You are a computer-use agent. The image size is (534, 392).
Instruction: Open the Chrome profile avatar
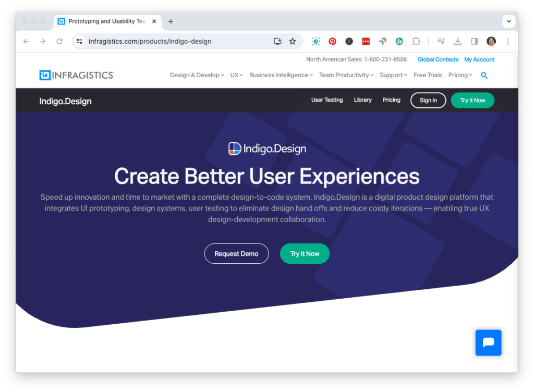click(491, 41)
